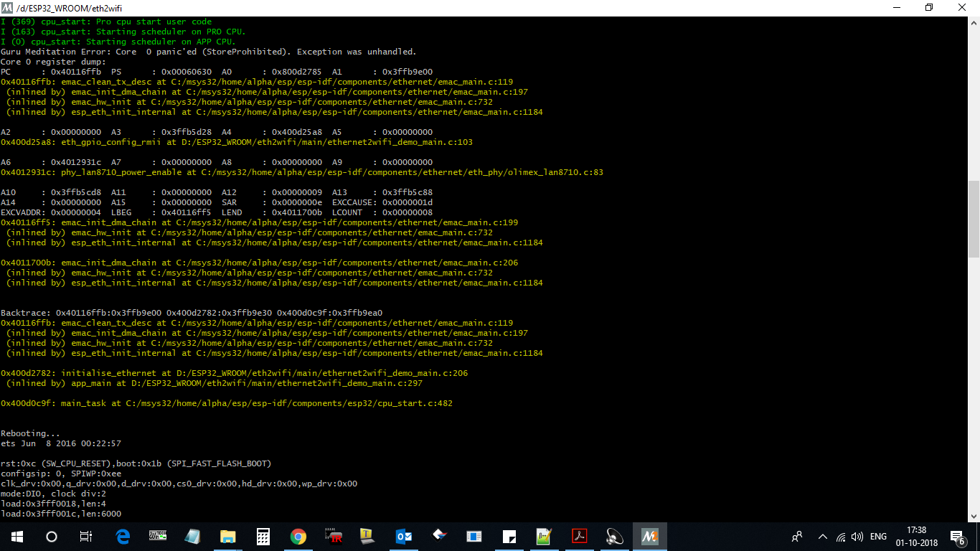The height and width of the screenshot is (551, 980).
Task: Click the line 'Pro cpu start user code'
Action: pyautogui.click(x=106, y=22)
